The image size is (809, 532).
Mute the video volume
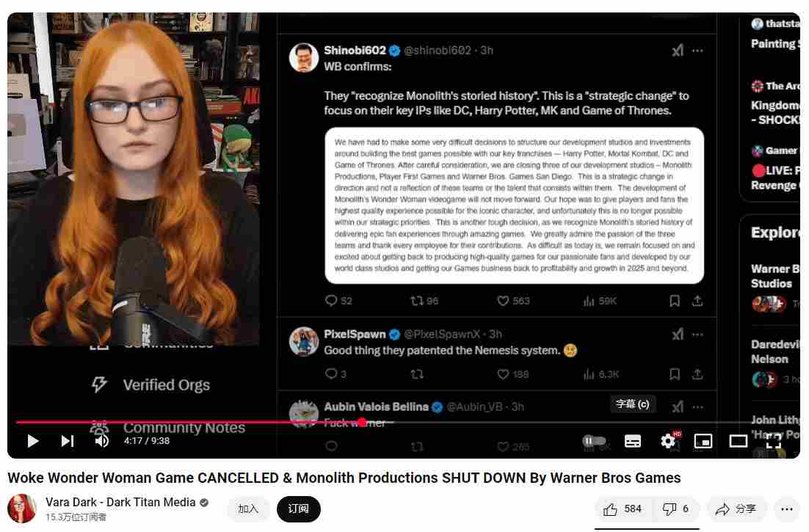pos(101,441)
